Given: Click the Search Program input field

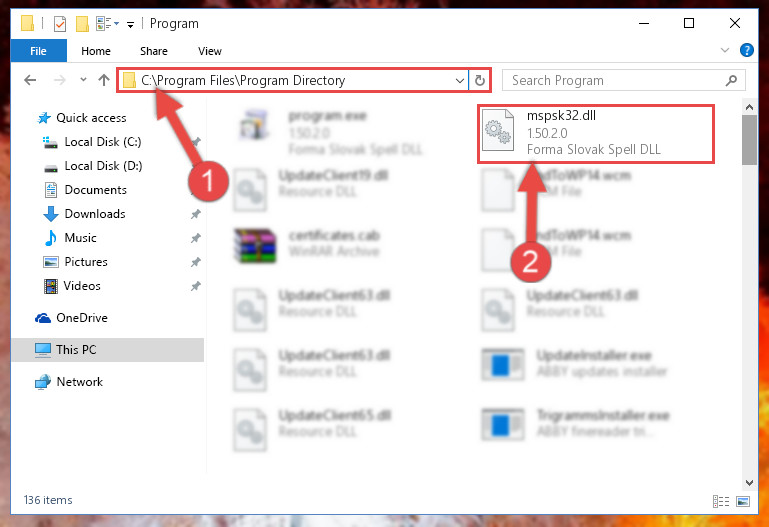Looking at the screenshot, I should (615, 80).
